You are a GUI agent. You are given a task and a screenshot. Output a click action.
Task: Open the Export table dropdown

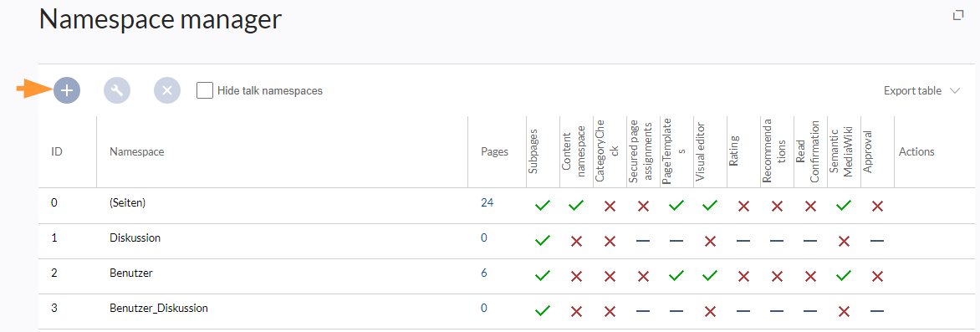(921, 90)
